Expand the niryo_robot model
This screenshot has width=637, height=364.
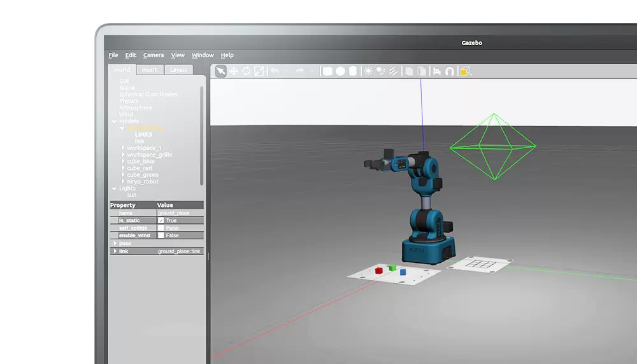[123, 181]
